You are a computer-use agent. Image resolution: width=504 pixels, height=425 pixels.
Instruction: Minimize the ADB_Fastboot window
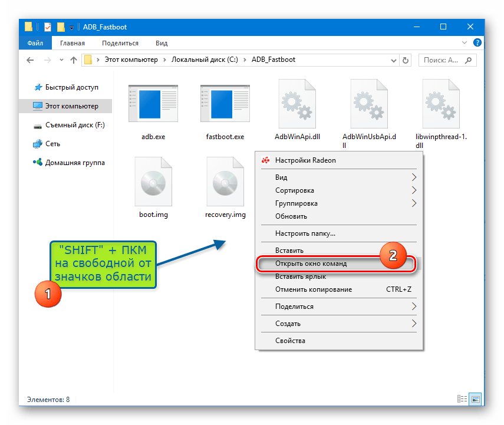(x=417, y=27)
